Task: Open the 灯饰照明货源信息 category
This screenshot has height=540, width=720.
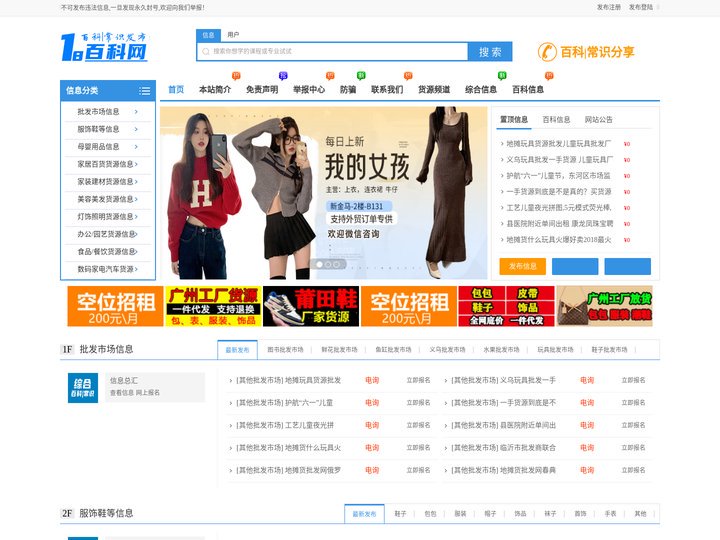Action: pos(107,216)
